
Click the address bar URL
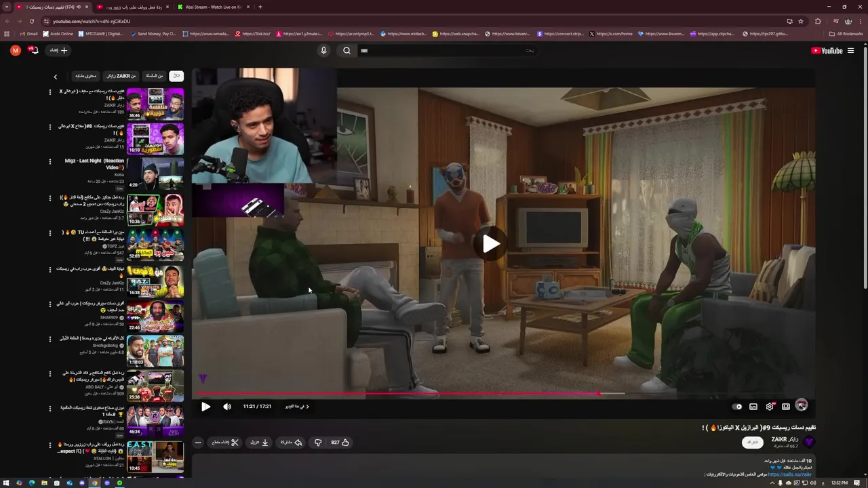[92, 21]
